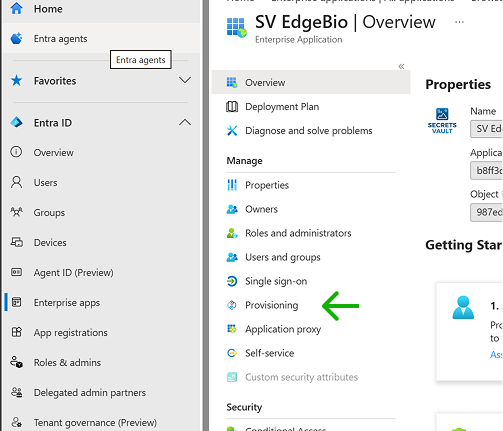Click the Agent ID (Preview) icon
503x431 pixels.
pyautogui.click(x=16, y=272)
